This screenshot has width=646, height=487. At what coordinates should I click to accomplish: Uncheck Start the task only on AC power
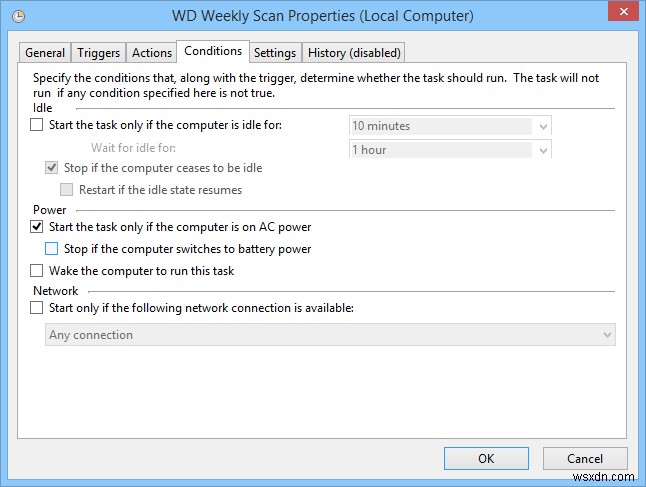coord(37,227)
